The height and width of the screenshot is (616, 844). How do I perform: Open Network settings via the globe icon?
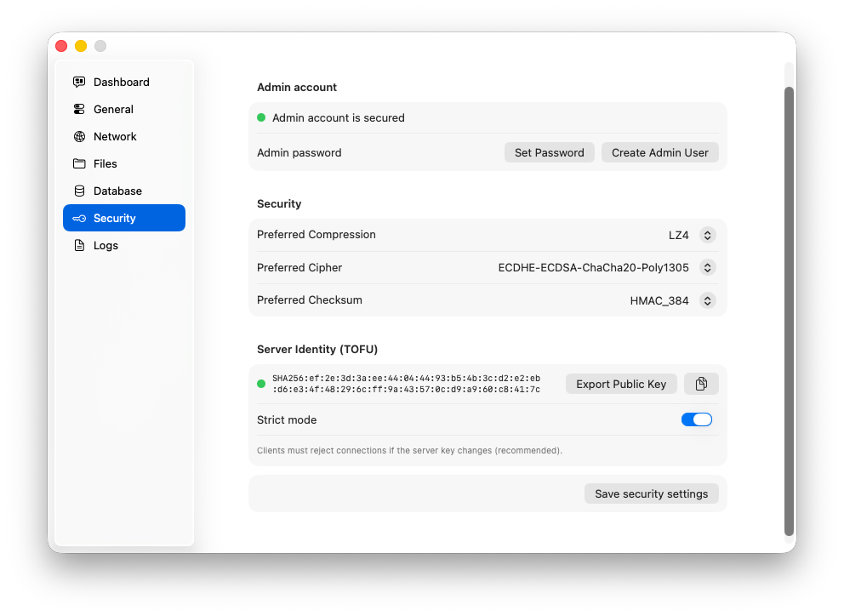pos(80,136)
